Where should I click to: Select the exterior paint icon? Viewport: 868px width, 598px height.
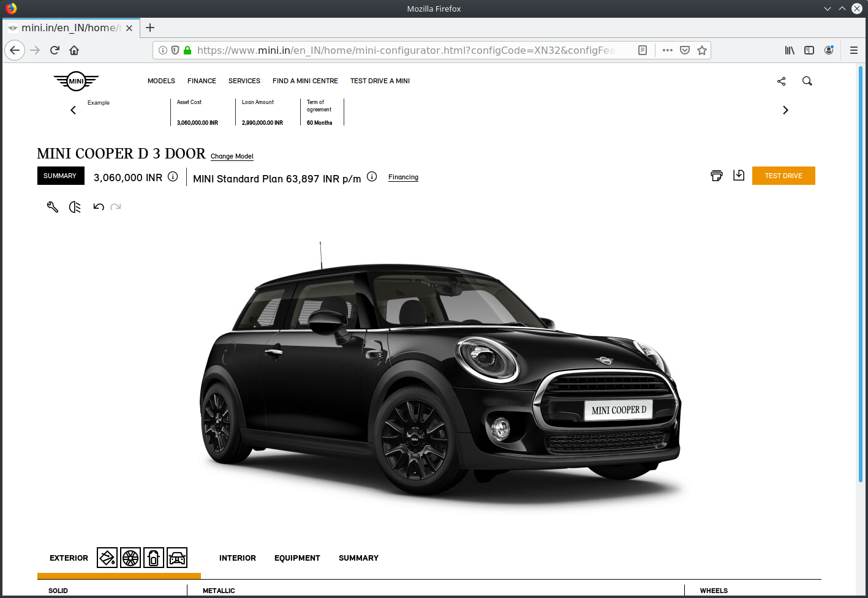point(107,558)
